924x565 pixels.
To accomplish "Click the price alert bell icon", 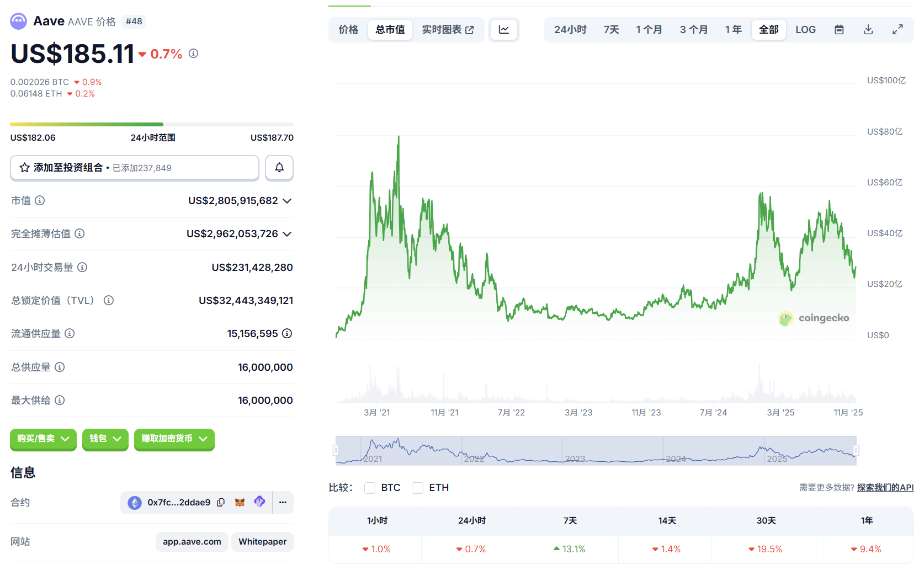I will pos(279,168).
